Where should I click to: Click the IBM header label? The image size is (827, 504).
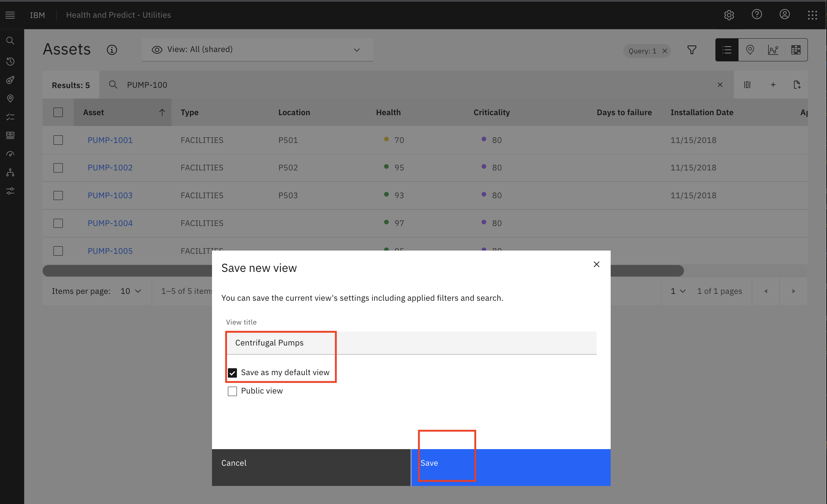[x=38, y=15]
